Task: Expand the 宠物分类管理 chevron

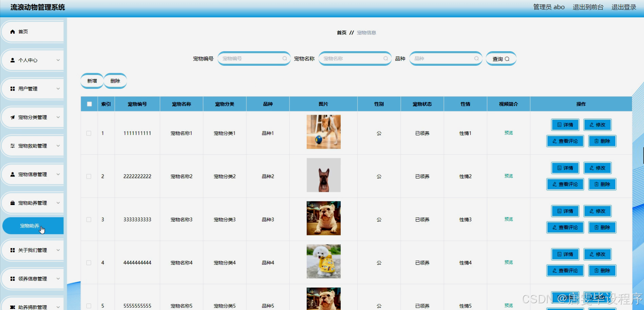Action: (58, 117)
